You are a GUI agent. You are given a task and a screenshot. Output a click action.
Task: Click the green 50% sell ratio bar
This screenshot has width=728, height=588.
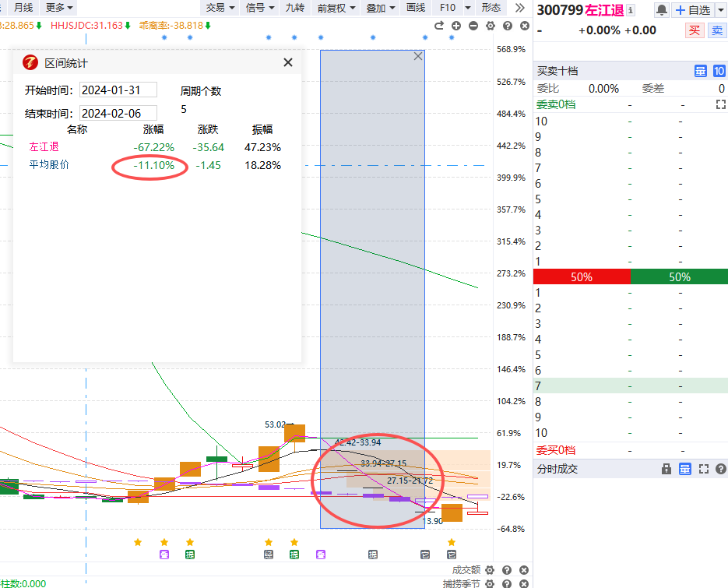(679, 276)
